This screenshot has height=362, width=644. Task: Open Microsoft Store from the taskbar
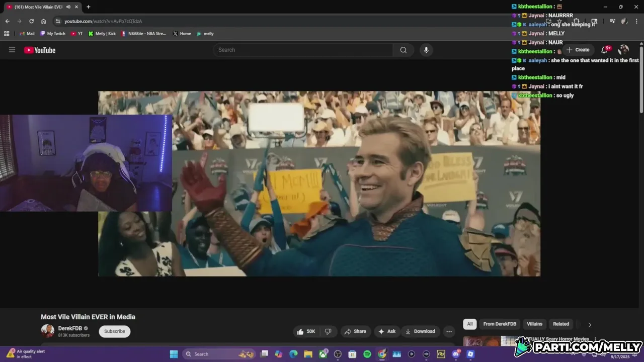point(353,354)
